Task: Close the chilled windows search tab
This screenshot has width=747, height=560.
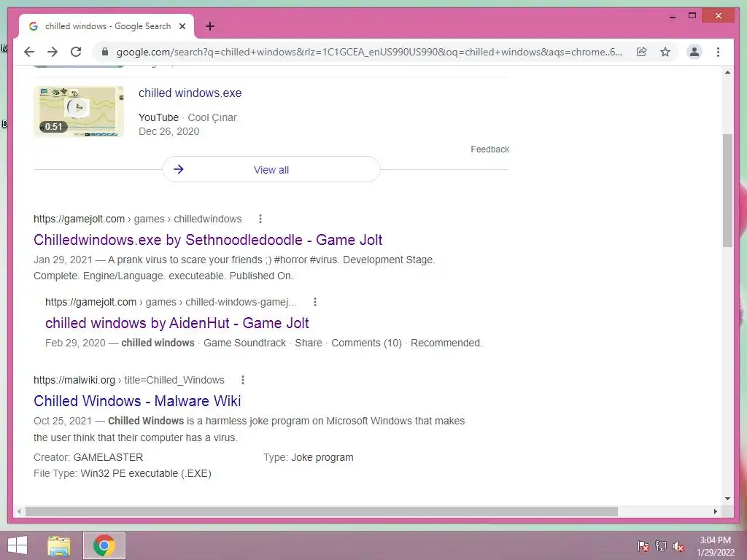Action: coord(182,26)
